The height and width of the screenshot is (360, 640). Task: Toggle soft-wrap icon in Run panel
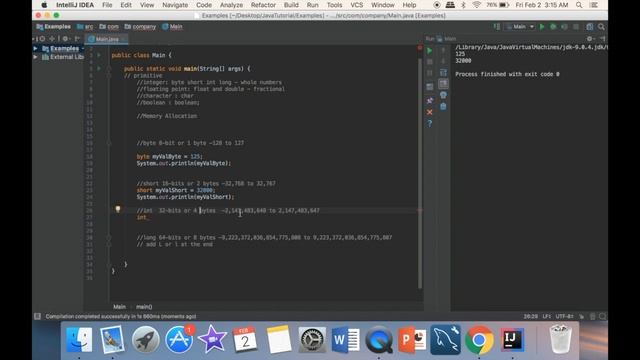coord(443,73)
